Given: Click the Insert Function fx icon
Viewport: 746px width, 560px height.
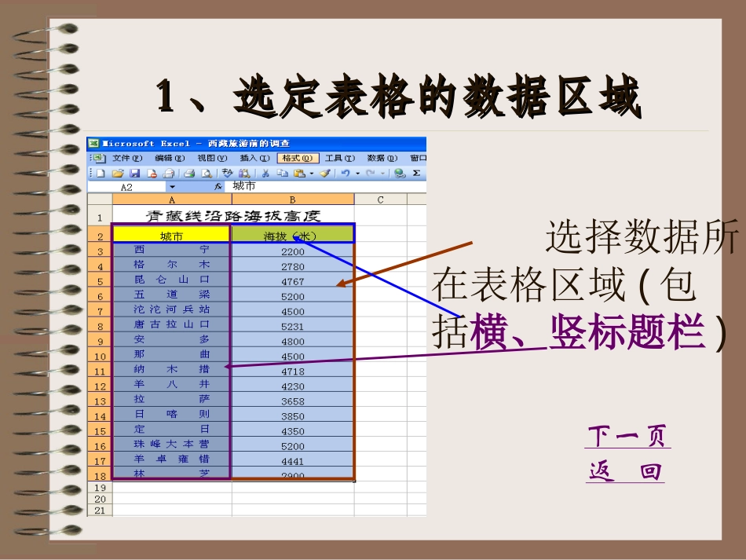Looking at the screenshot, I should 218,186.
